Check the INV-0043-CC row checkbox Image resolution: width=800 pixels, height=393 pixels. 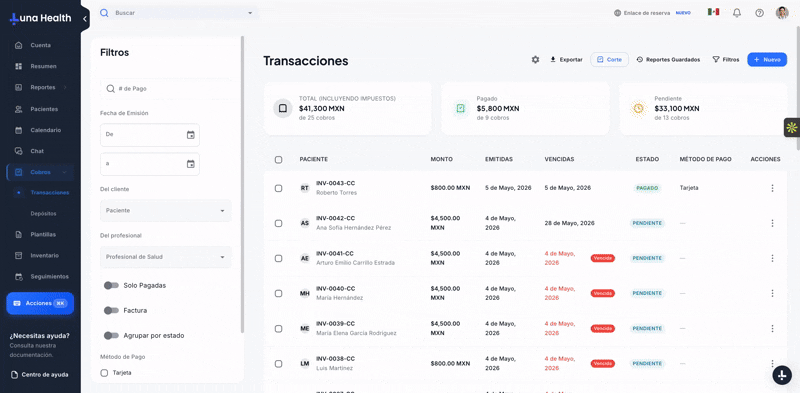coord(279,188)
